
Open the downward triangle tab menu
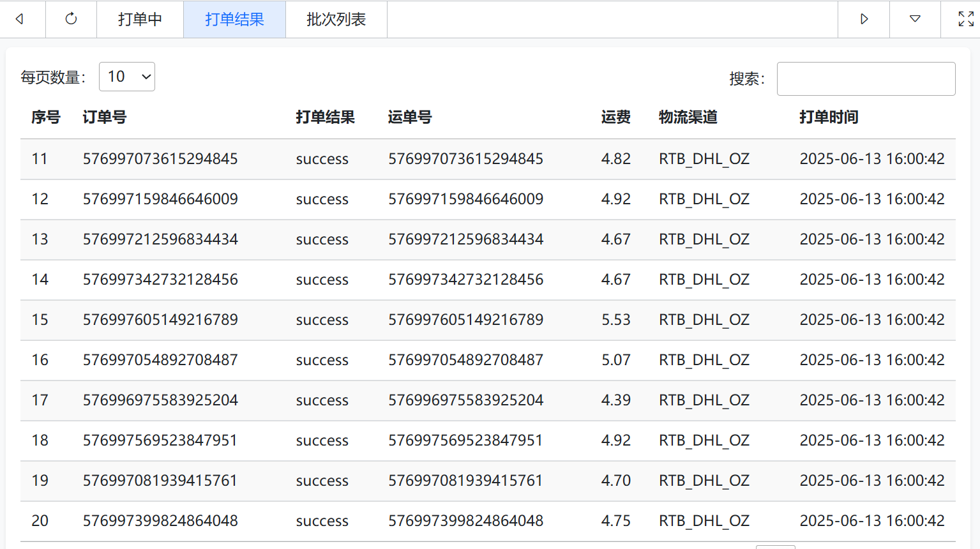915,19
